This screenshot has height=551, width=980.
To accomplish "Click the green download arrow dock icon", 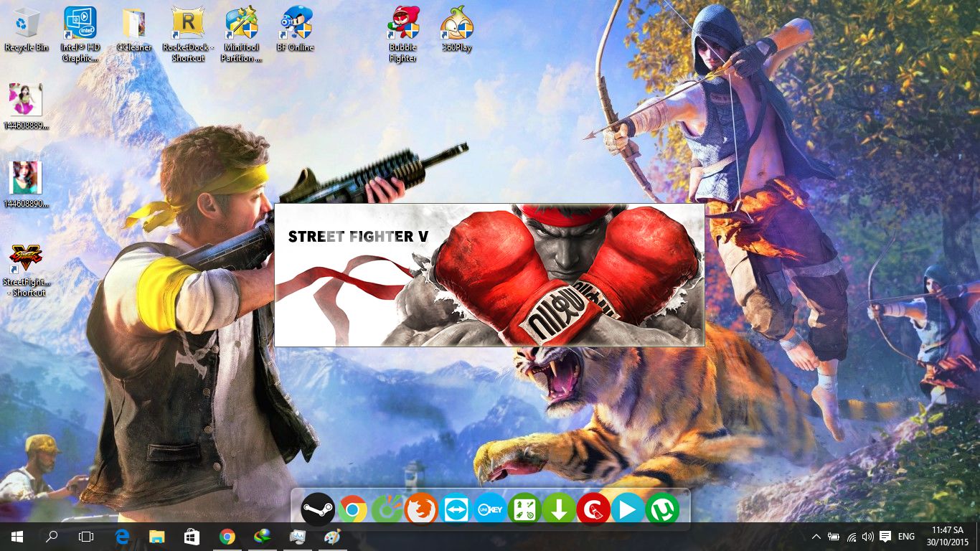I will 559,510.
